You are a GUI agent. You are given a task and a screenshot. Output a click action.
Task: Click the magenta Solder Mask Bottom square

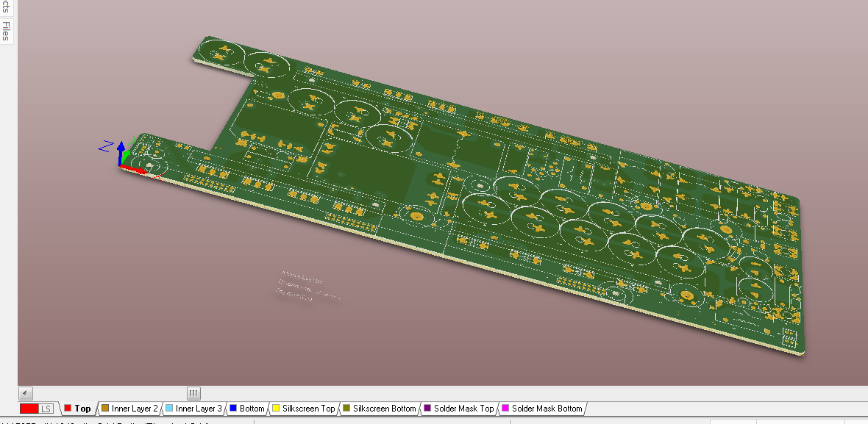pos(505,409)
